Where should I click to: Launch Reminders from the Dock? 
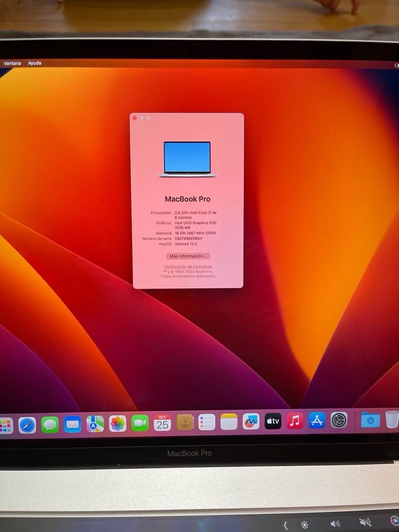pos(206,422)
